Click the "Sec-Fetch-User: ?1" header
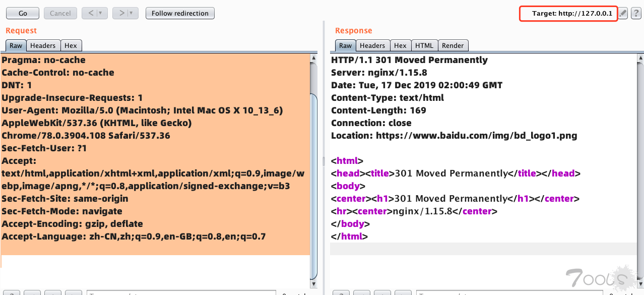This screenshot has height=295, width=644. coord(44,148)
